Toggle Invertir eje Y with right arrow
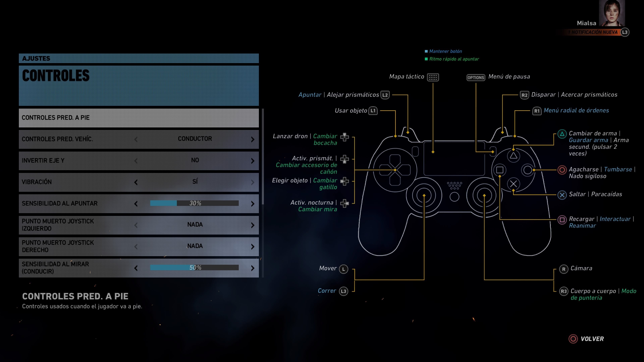This screenshot has height=362, width=644. 253,161
